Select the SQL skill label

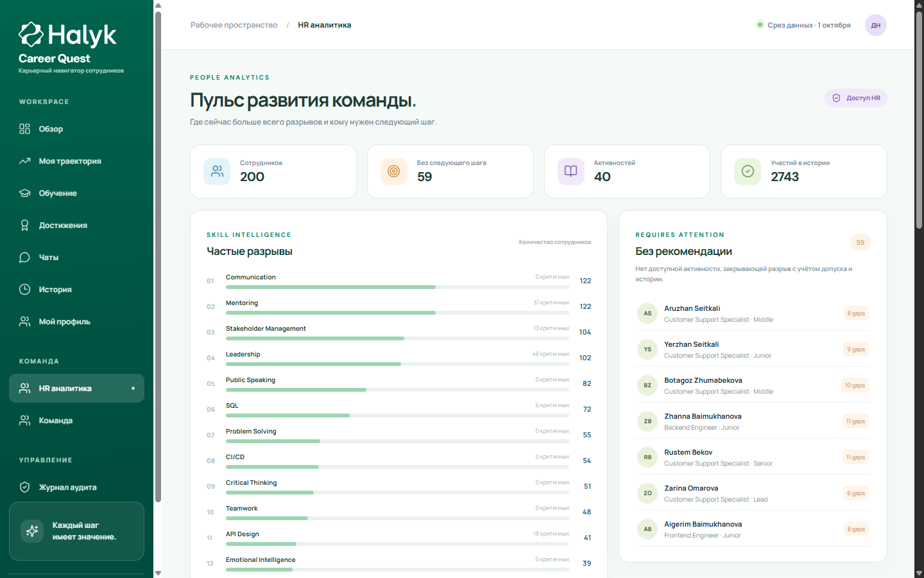click(x=232, y=406)
